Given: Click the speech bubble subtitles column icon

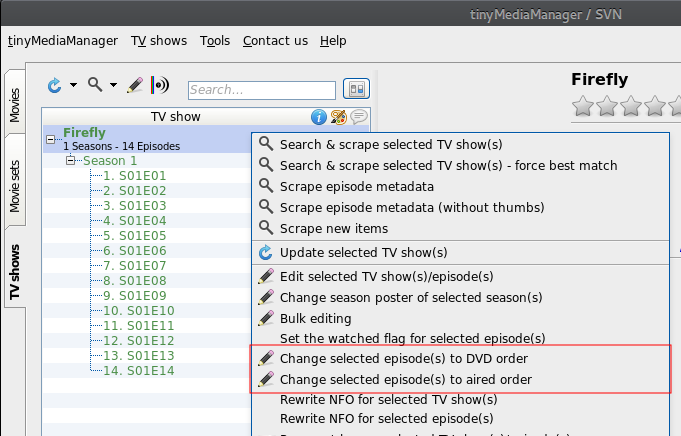Looking at the screenshot, I should [x=359, y=116].
